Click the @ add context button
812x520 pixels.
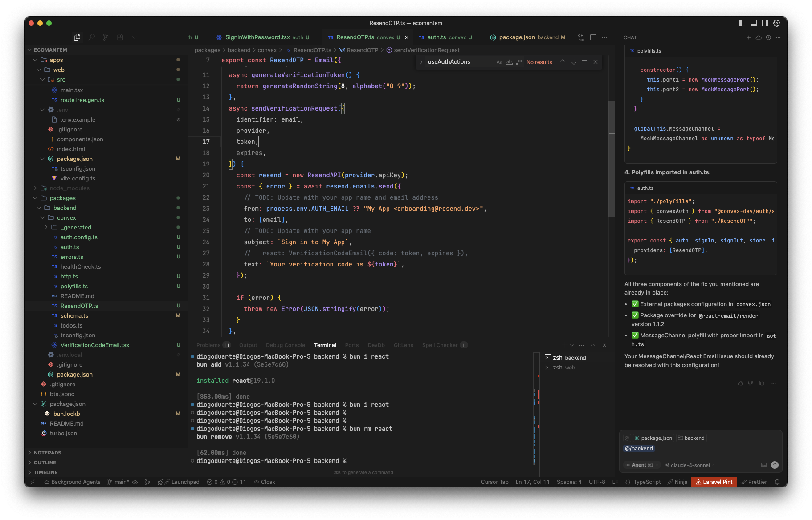pos(627,438)
